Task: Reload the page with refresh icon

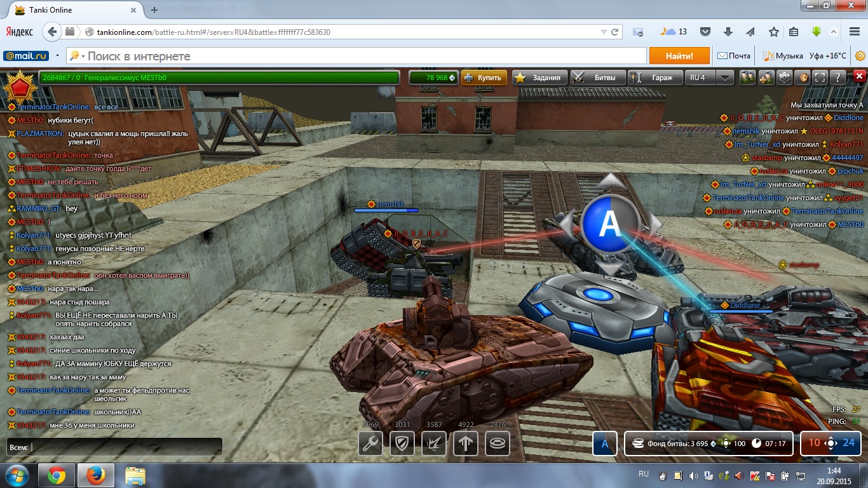Action: click(x=614, y=32)
